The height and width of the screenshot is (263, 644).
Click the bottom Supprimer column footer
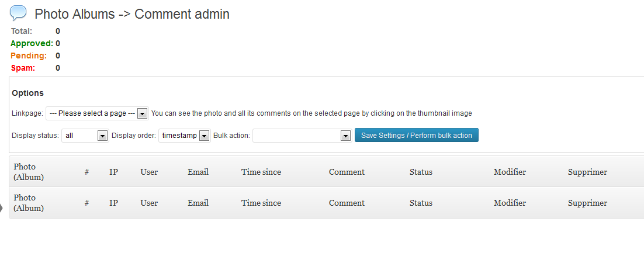(587, 203)
